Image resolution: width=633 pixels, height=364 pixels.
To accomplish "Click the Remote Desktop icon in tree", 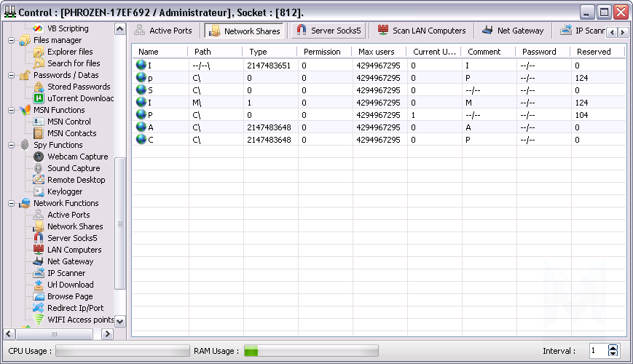I will [39, 180].
